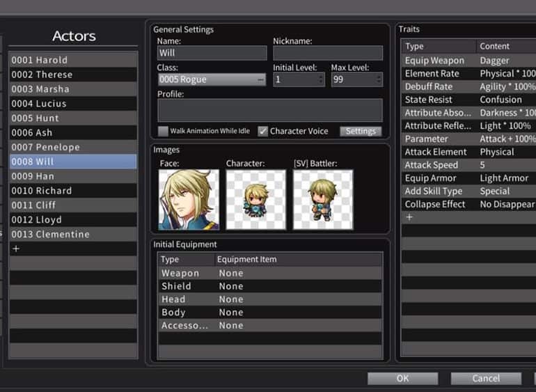Image resolution: width=536 pixels, height=392 pixels.
Task: Toggle the Character Voice checkbox
Action: (x=263, y=131)
